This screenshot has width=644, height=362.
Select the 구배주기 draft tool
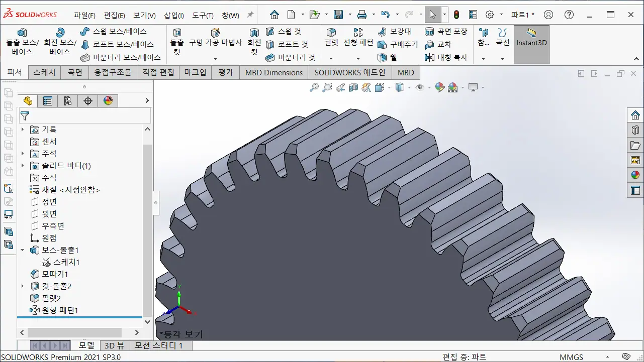(x=398, y=44)
